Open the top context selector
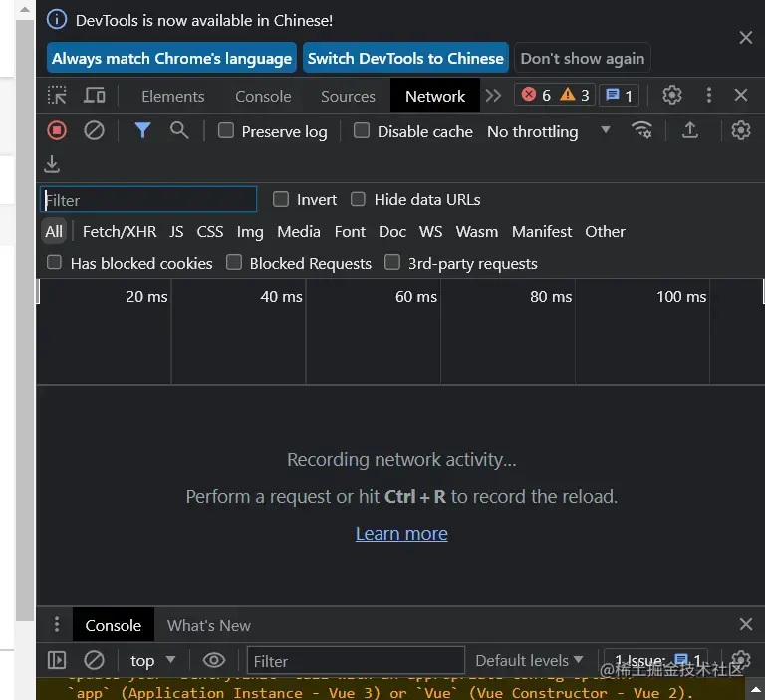This screenshot has width=765, height=700. pyautogui.click(x=152, y=661)
